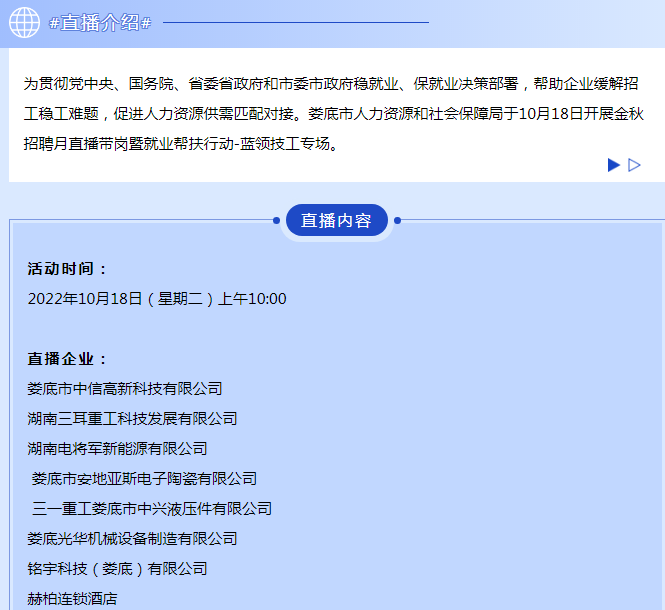Select 赫柏连锁酒店

click(72, 599)
